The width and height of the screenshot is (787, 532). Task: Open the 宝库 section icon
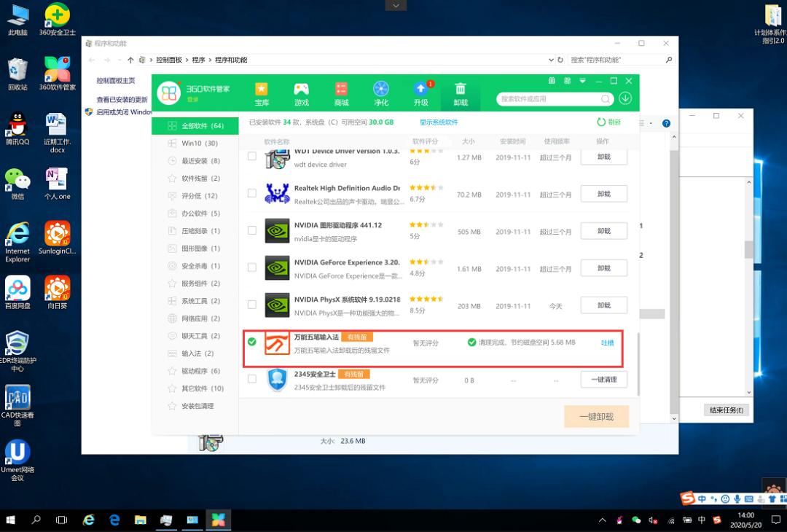tap(262, 88)
